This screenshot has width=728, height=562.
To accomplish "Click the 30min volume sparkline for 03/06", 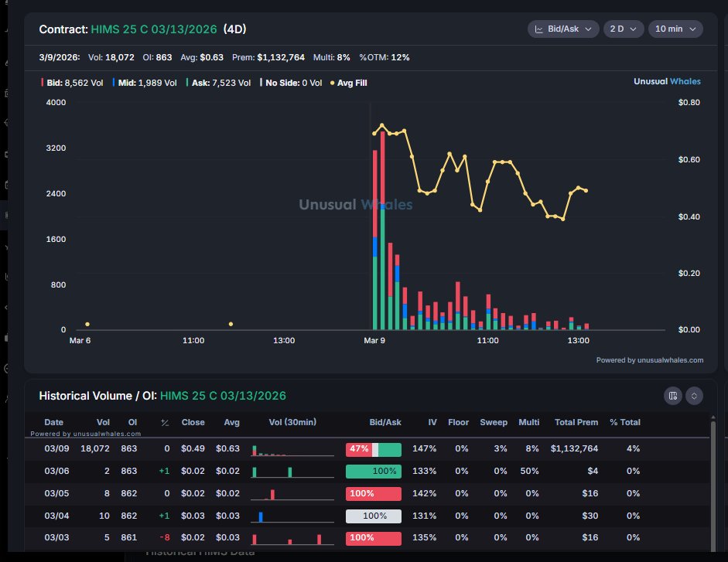I will point(292,472).
